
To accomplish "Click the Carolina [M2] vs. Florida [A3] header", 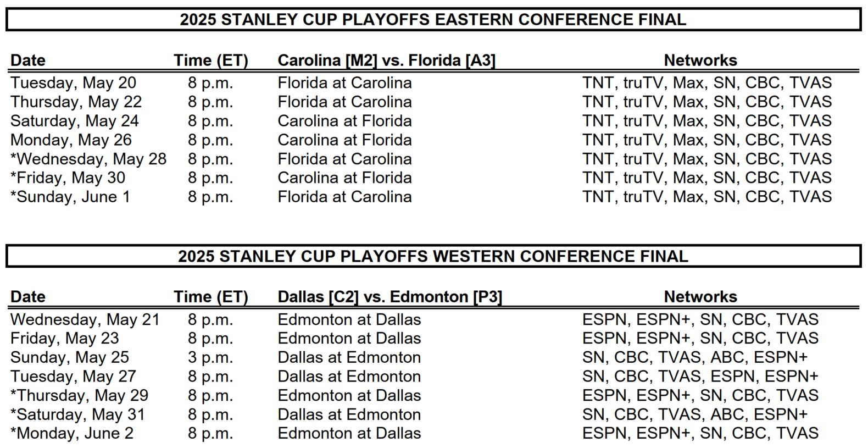I will pos(386,60).
